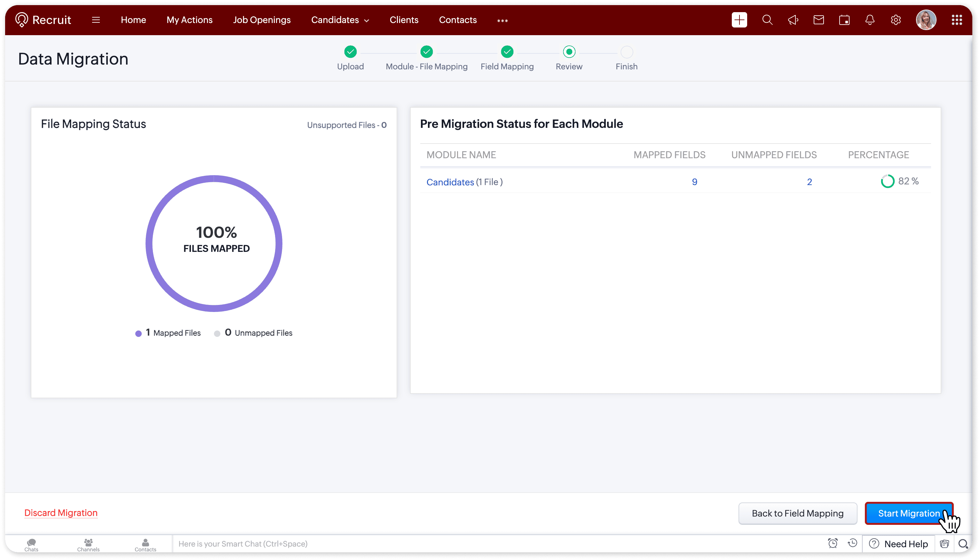Switch to the Clients tab
This screenshot has height=560, width=980.
(x=404, y=20)
